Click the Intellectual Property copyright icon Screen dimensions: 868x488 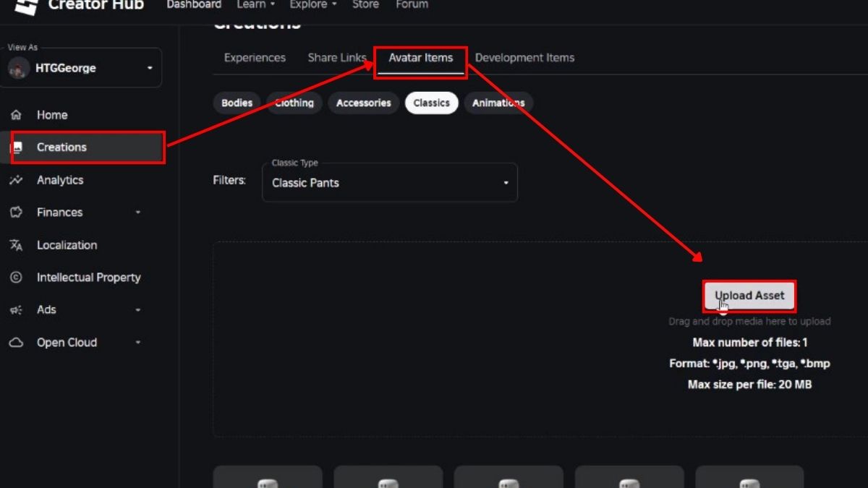point(16,278)
